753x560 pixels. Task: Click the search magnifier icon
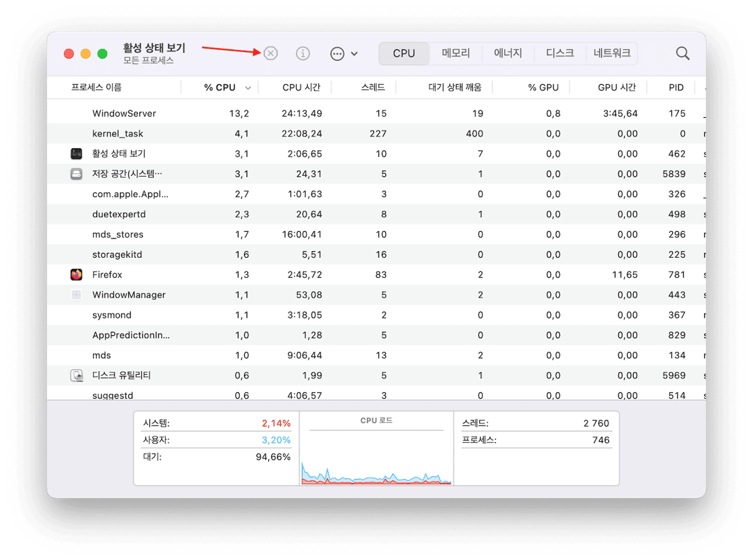682,53
